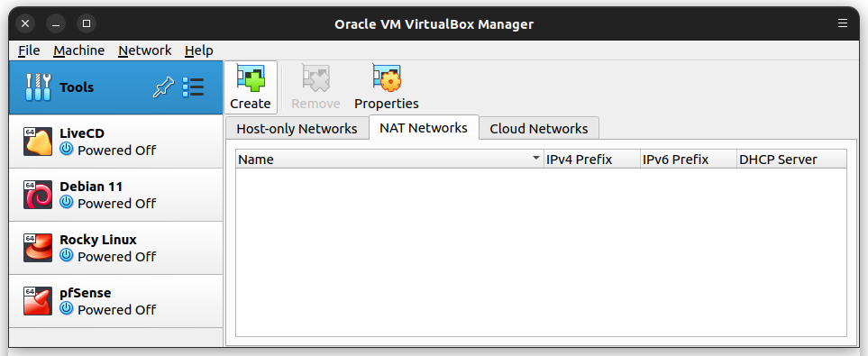Click the pin icon beside Tools
868x356 pixels.
163,87
